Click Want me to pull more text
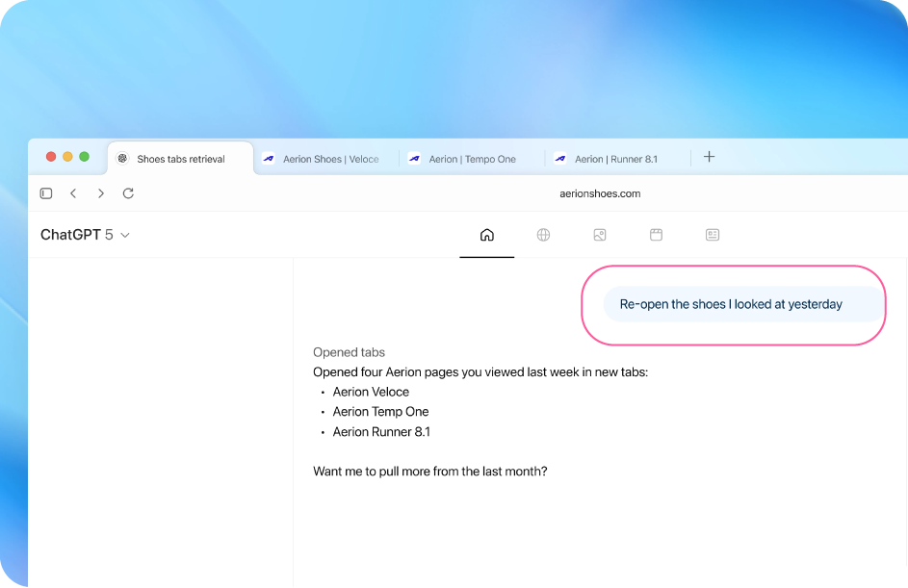 tap(429, 472)
